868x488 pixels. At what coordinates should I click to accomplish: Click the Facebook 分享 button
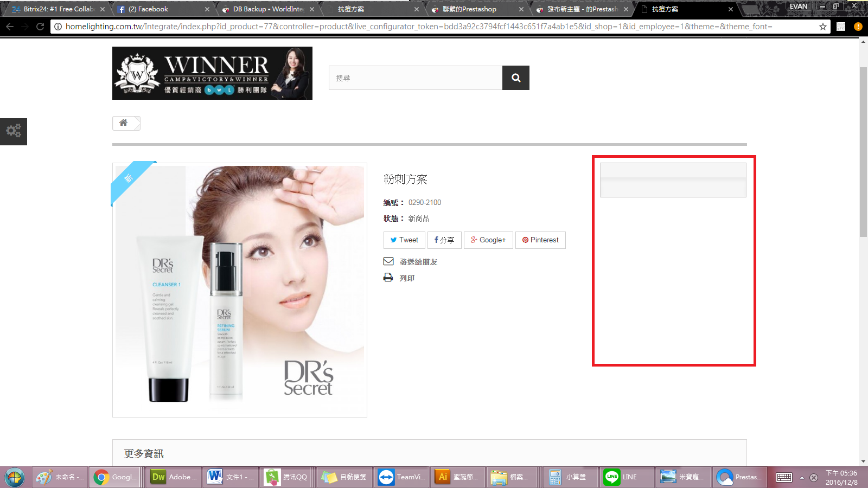click(444, 240)
